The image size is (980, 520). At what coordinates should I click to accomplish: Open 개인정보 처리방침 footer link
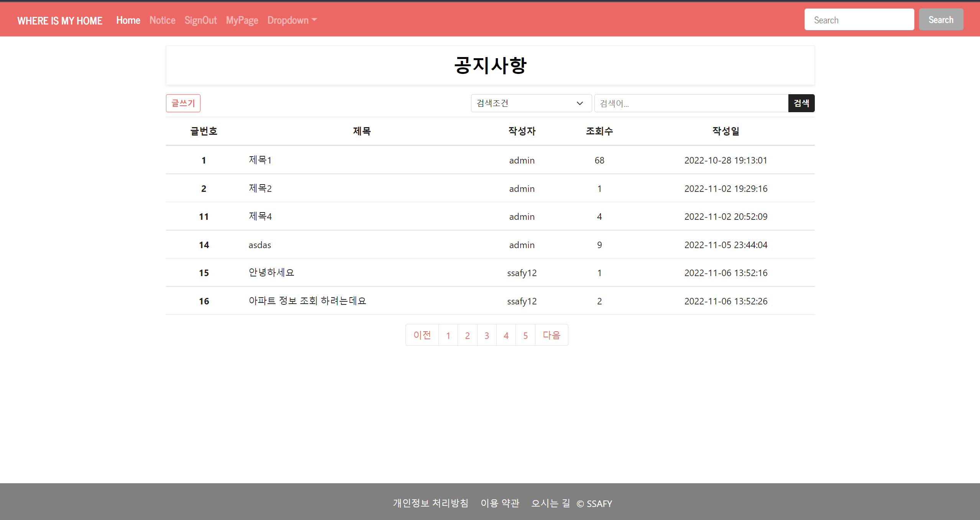(x=430, y=503)
